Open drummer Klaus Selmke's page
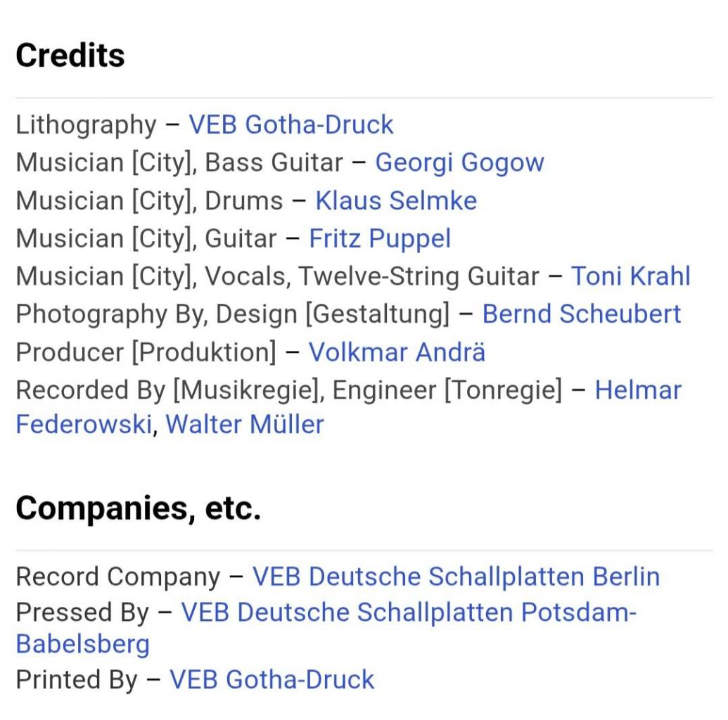The image size is (728, 720). (x=396, y=201)
